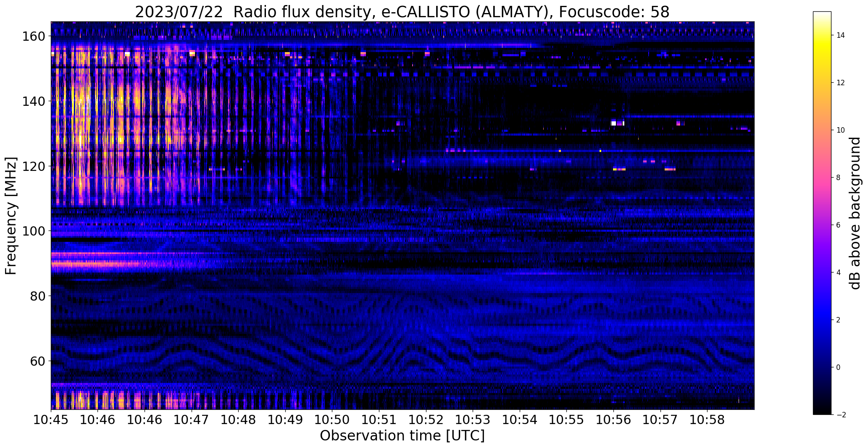Click the 120 frequency tick label
The image size is (868, 448).
[x=33, y=166]
